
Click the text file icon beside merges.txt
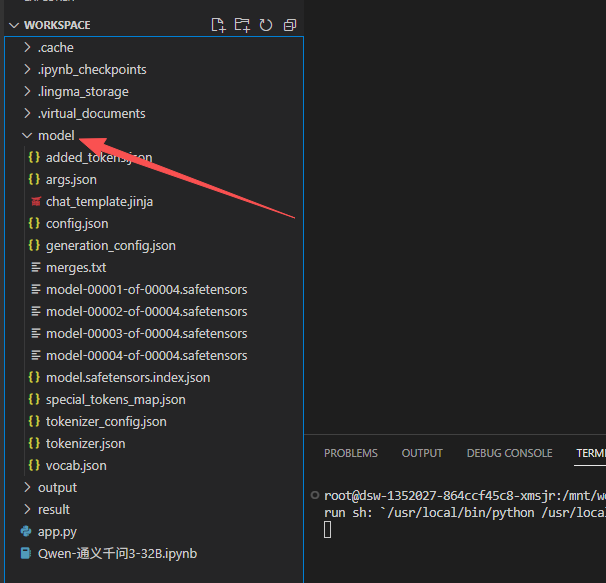coord(36,268)
